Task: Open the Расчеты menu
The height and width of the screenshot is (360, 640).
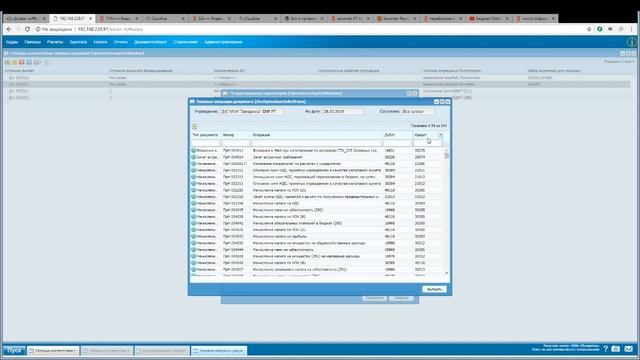Action: [55, 42]
